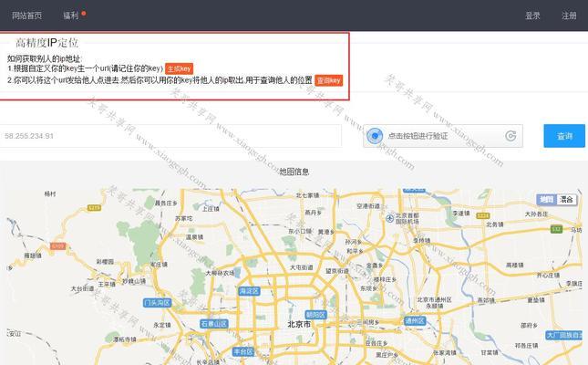Click the 地图信息 heading text

coord(294,172)
